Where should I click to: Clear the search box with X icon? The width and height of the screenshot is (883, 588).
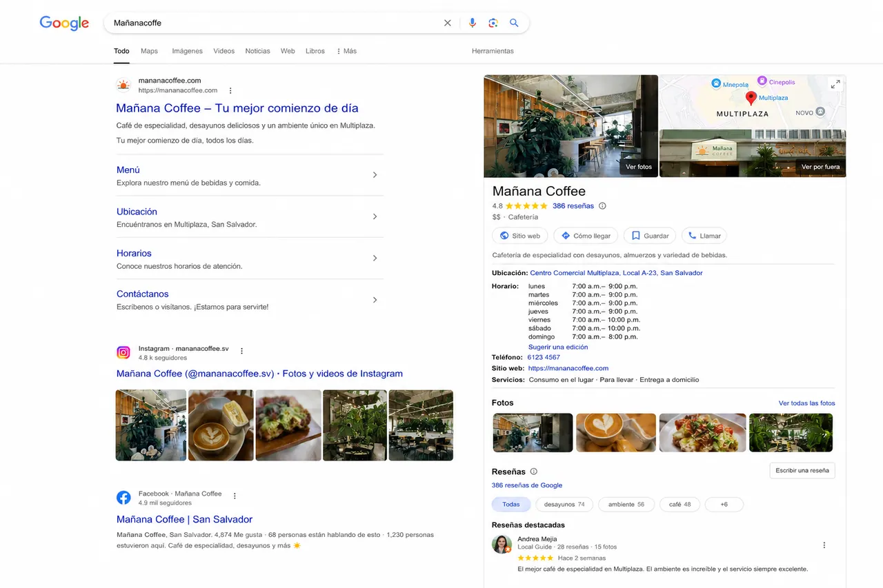coord(448,23)
